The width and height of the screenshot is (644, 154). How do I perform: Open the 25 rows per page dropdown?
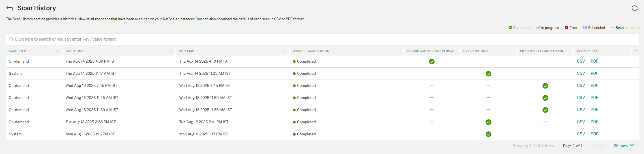pos(624,146)
